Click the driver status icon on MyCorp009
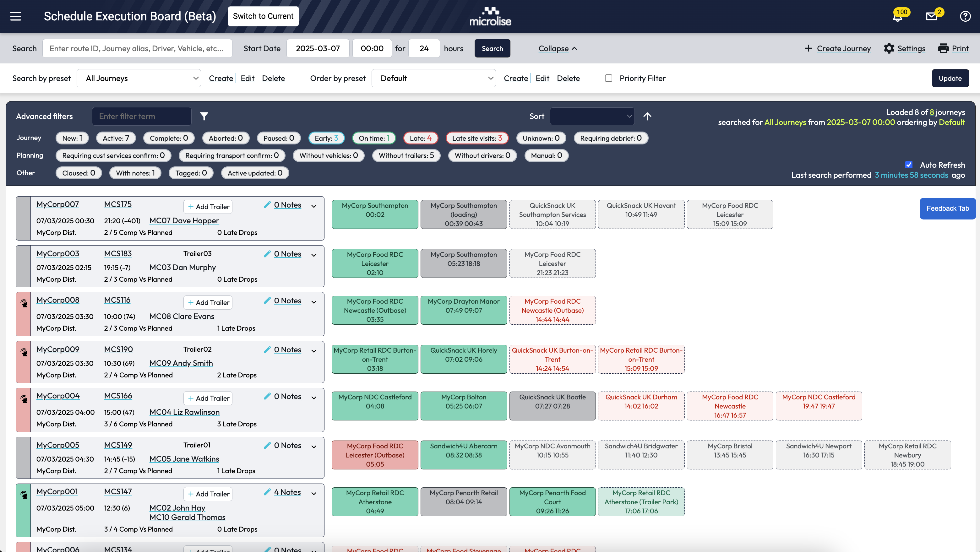 pos(24,352)
